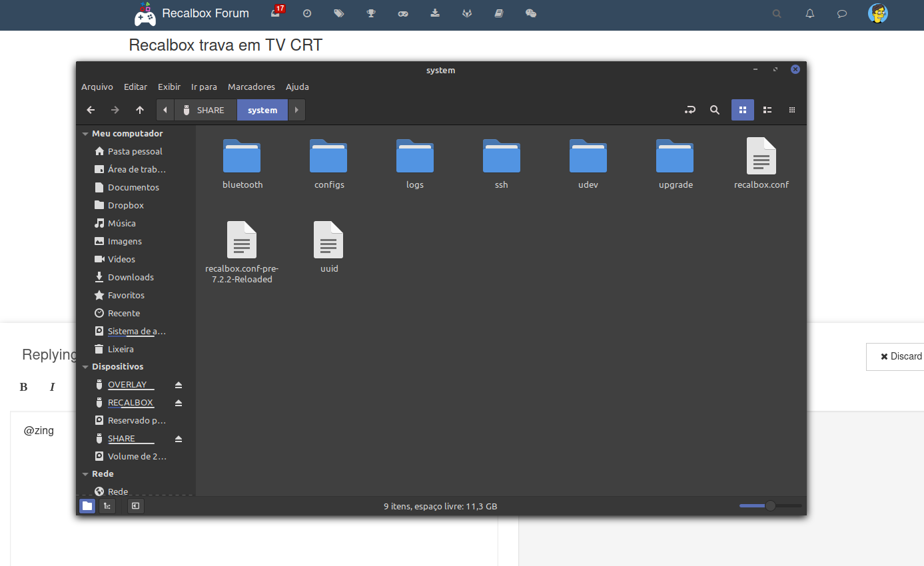Image resolution: width=924 pixels, height=566 pixels.
Task: Show places in the sidebar
Action: coord(87,506)
